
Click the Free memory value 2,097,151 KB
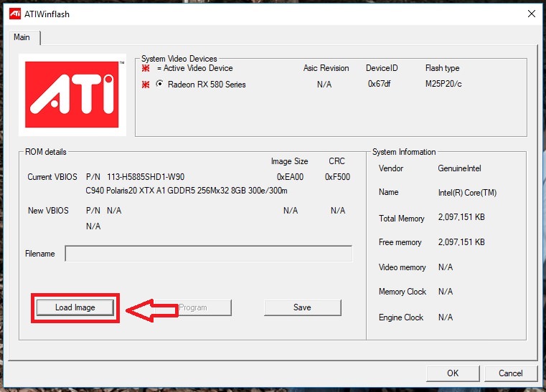[x=461, y=242]
